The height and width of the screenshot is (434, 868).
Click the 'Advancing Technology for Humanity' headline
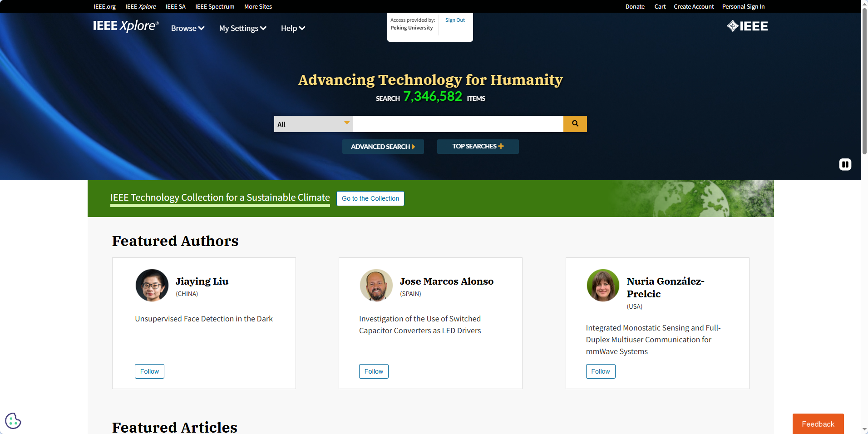[x=430, y=80]
